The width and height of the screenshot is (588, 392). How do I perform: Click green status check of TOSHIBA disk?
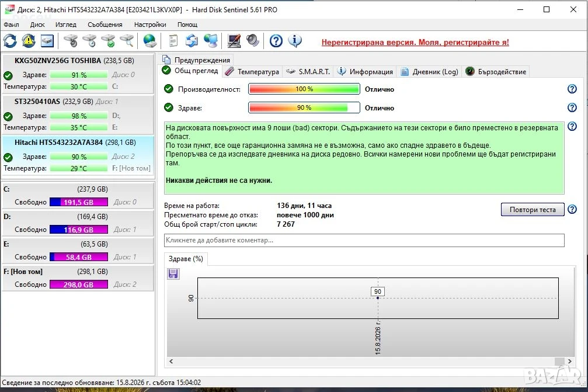click(8, 75)
